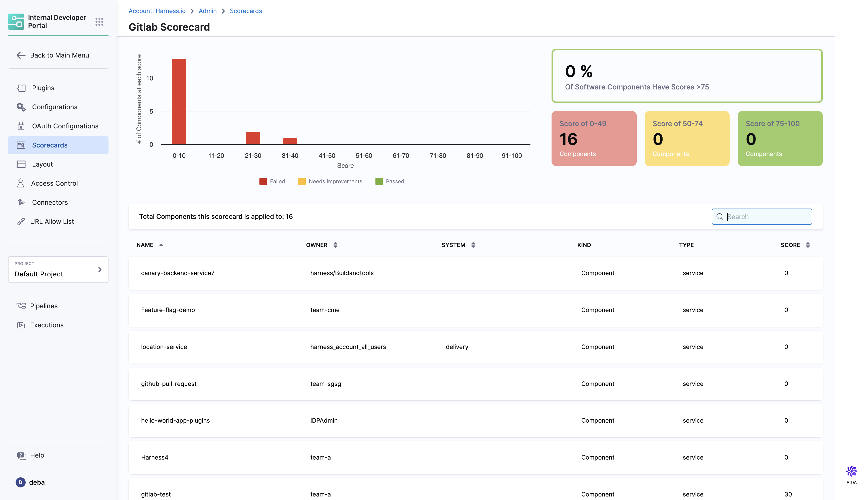Open the Layout menu item
The image size is (868, 500).
pos(42,164)
